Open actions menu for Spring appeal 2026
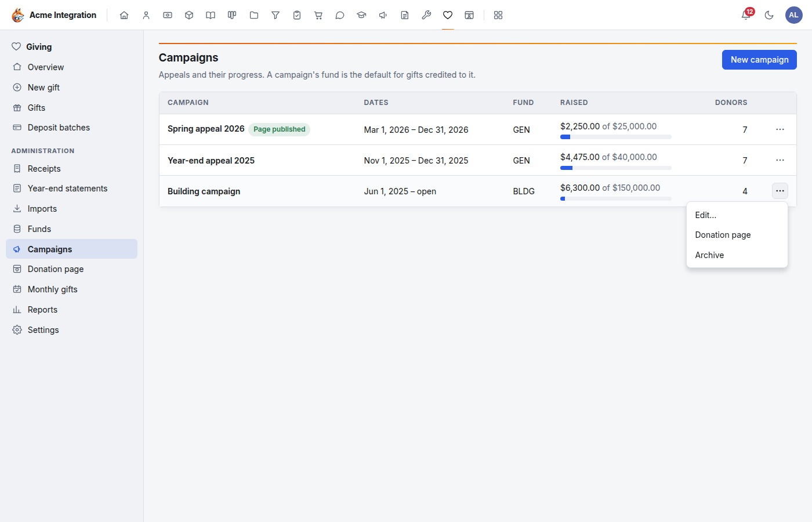The height and width of the screenshot is (522, 812). [x=780, y=129]
